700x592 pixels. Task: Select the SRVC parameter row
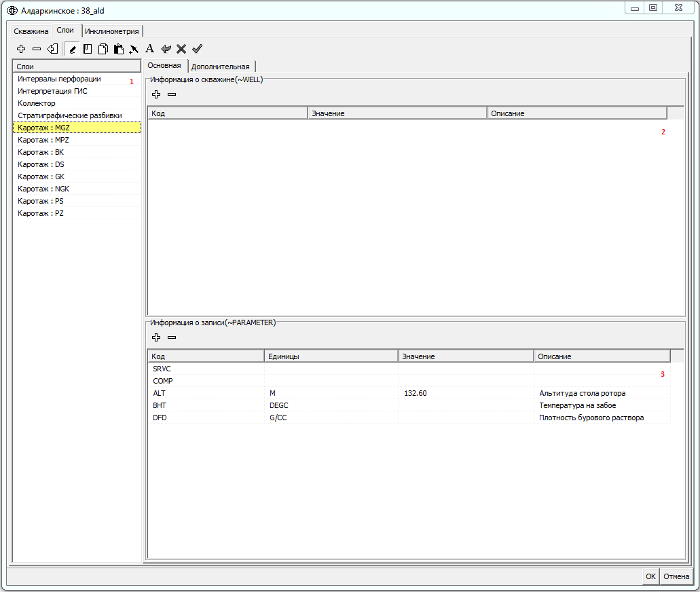(409, 369)
